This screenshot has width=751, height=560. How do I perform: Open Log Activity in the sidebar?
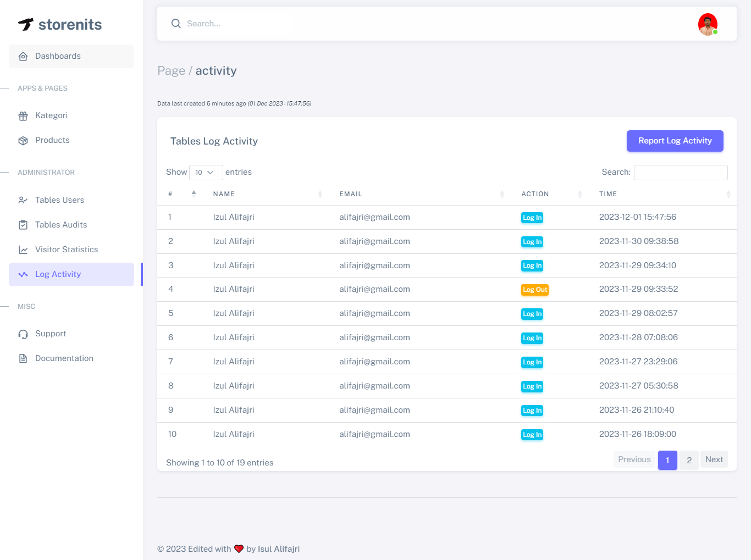pos(58,274)
